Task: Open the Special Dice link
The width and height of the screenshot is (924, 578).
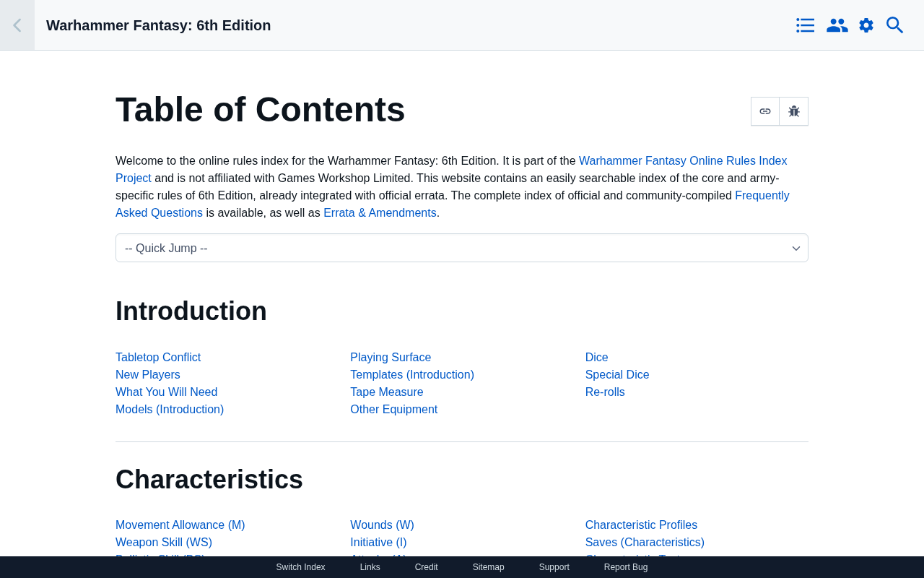Action: coord(617,375)
